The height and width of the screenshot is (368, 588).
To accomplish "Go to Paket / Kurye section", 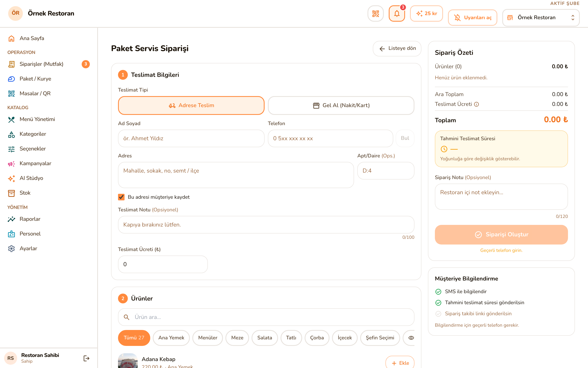I will 49,79.
